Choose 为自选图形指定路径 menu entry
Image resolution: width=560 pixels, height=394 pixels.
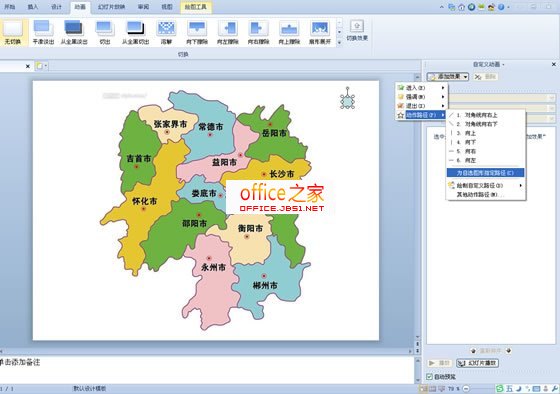click(x=485, y=173)
